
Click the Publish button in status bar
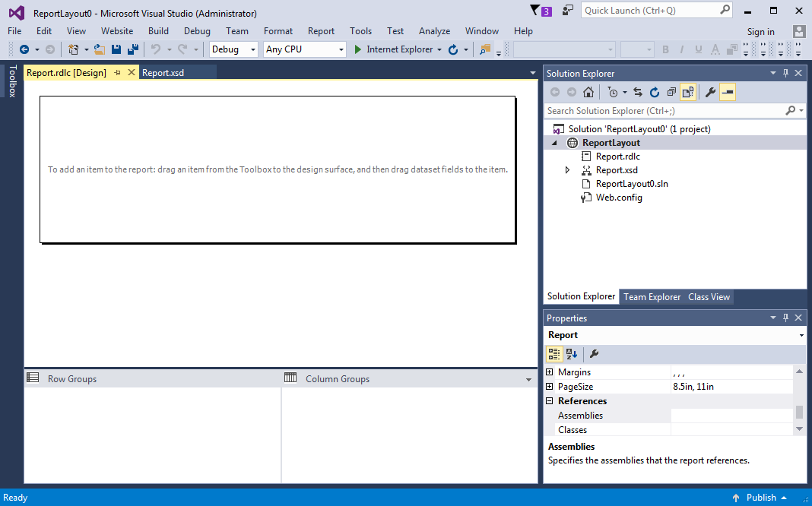[761, 498]
